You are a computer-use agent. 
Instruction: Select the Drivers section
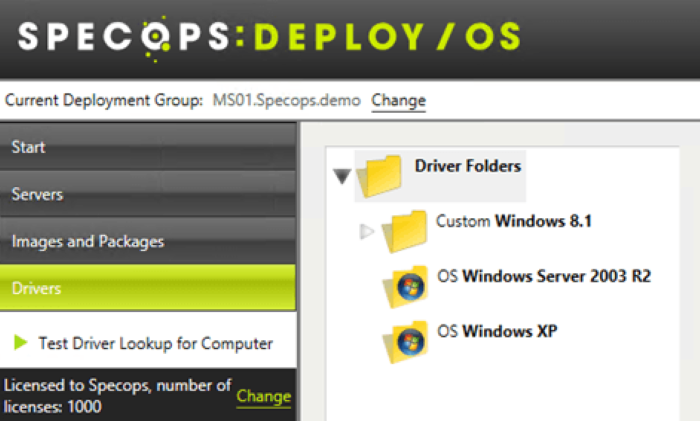(x=148, y=288)
